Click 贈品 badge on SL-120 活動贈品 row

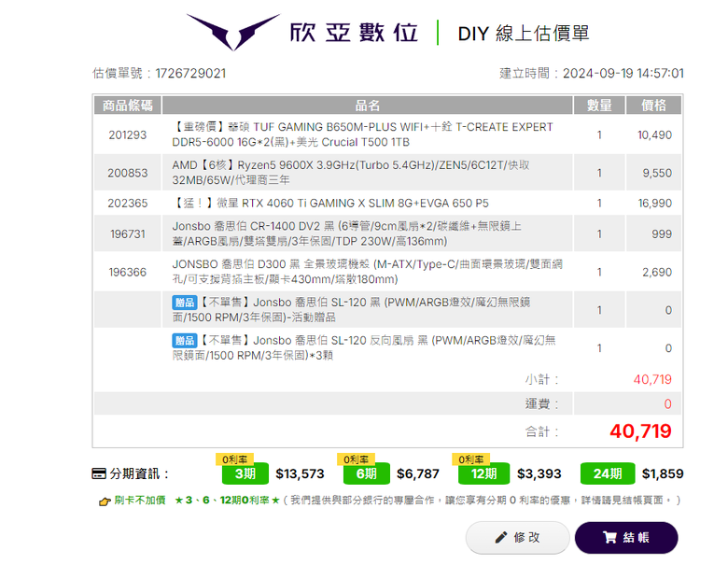(x=184, y=303)
